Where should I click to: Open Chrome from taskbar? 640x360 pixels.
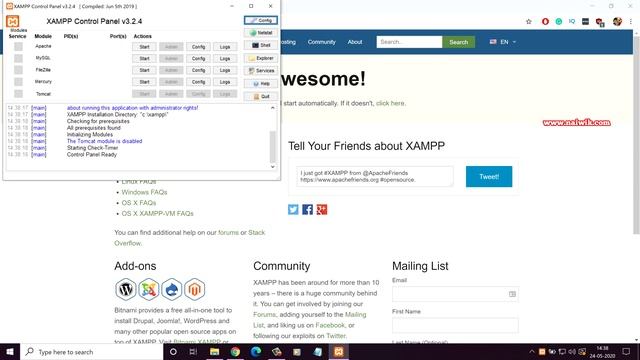tap(235, 351)
